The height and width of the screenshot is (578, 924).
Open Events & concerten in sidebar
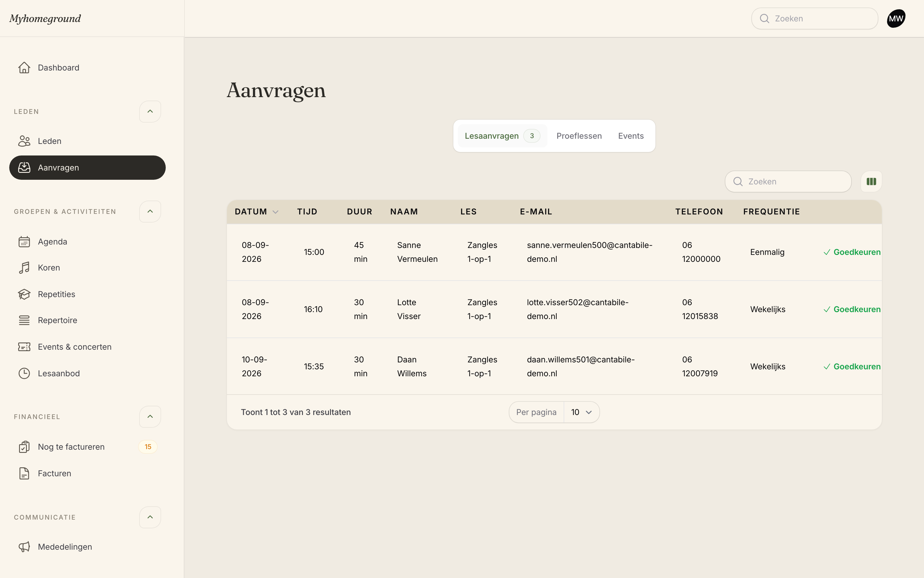pyautogui.click(x=87, y=347)
